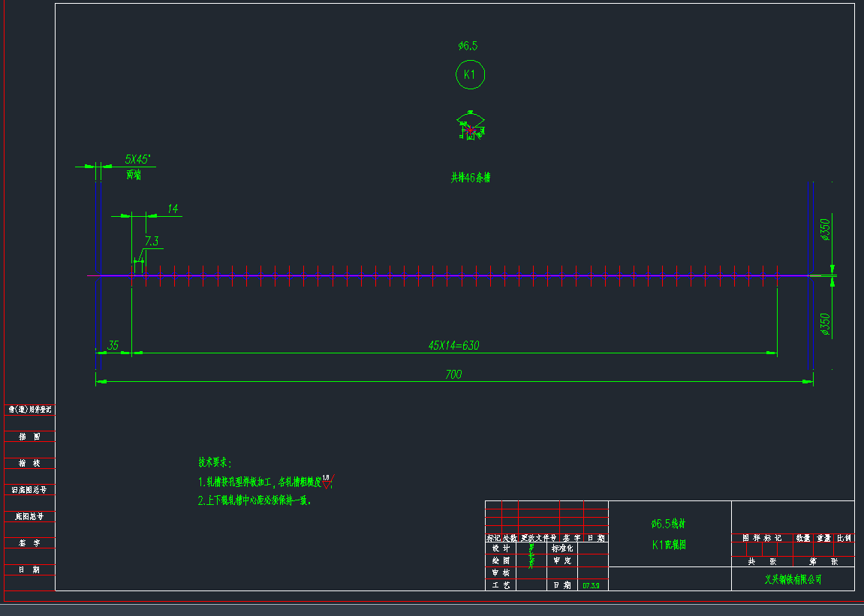Select '描图' in the left margin table
Viewport: 864px width, 616px height.
coord(30,437)
